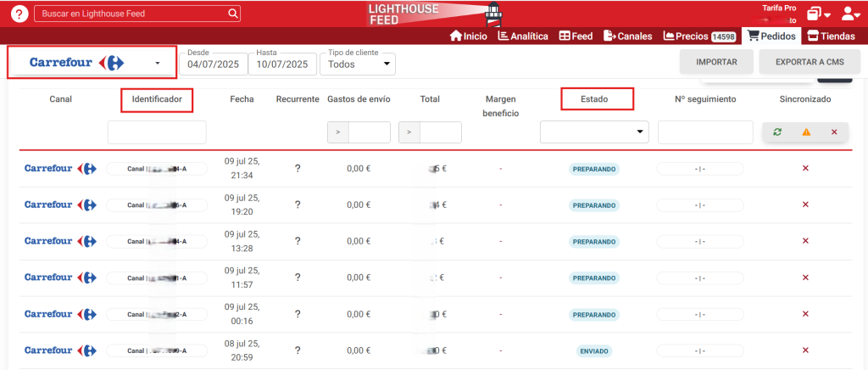Click recurrent question mark of 20:59 order
This screenshot has width=868, height=370.
(298, 350)
